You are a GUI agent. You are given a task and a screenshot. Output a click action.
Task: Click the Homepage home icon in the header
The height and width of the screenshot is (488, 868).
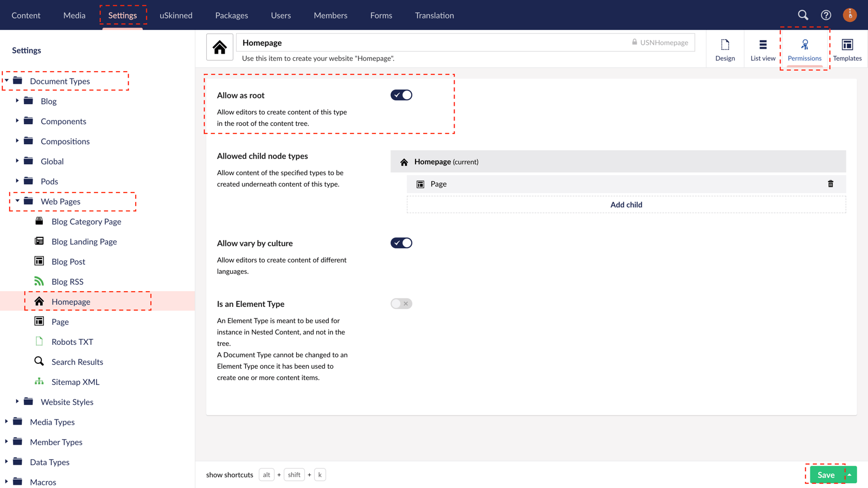point(219,47)
